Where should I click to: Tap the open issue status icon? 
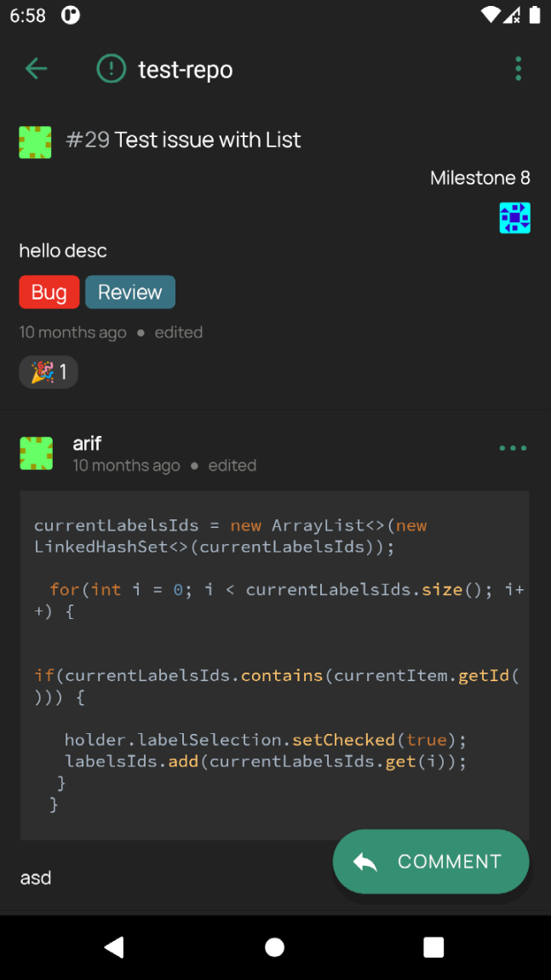[111, 69]
